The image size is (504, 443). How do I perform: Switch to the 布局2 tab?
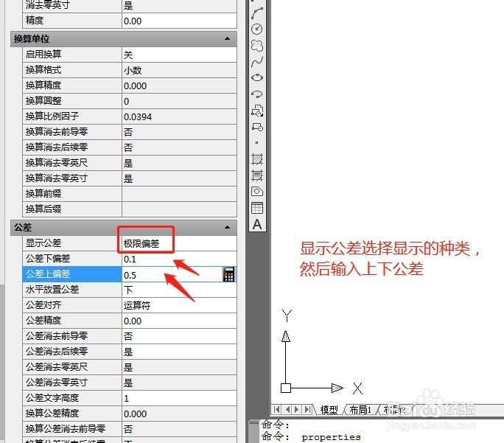tap(394, 410)
